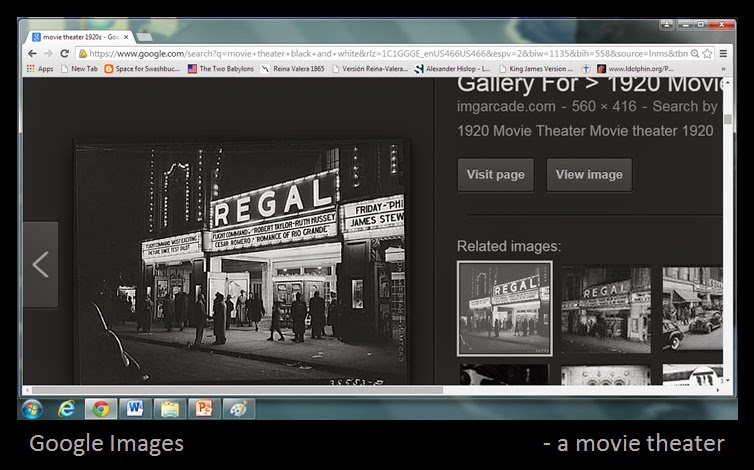Screen dimensions: 754x470
Task: Go back with the browser back arrow
Action: coord(32,53)
